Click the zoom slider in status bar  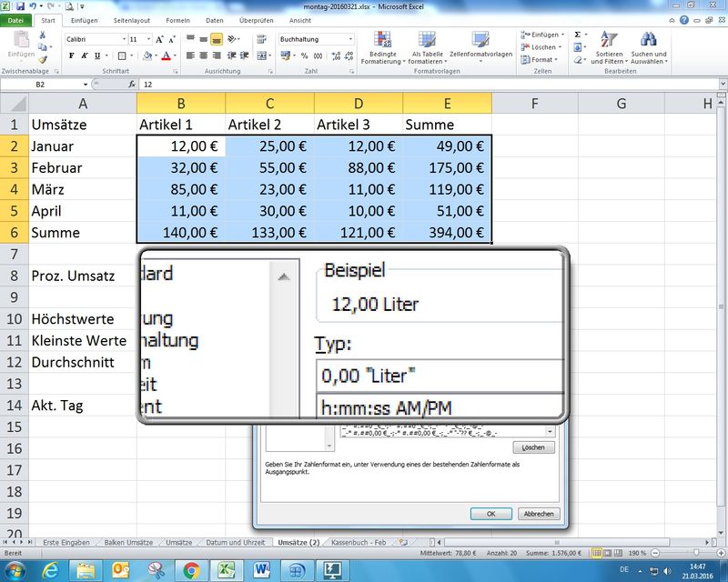(696, 553)
